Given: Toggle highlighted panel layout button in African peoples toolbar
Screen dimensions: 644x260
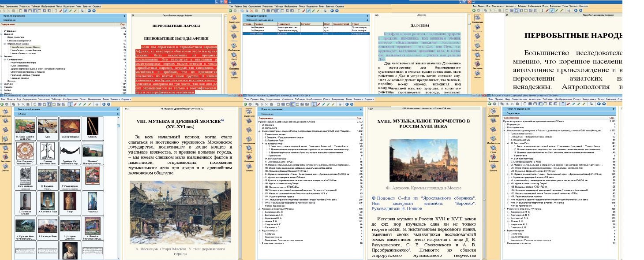Looking at the screenshot, I should (34, 10).
